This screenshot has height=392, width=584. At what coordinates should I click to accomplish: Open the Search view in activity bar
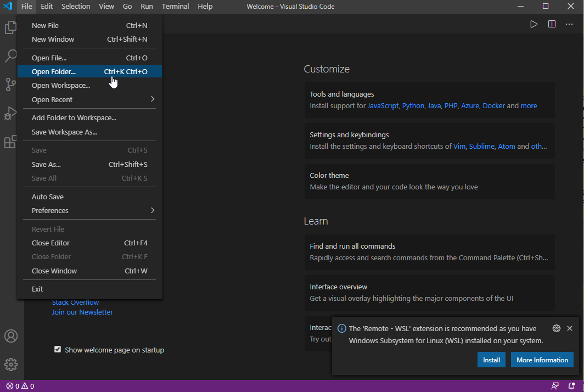pyautogui.click(x=10, y=55)
